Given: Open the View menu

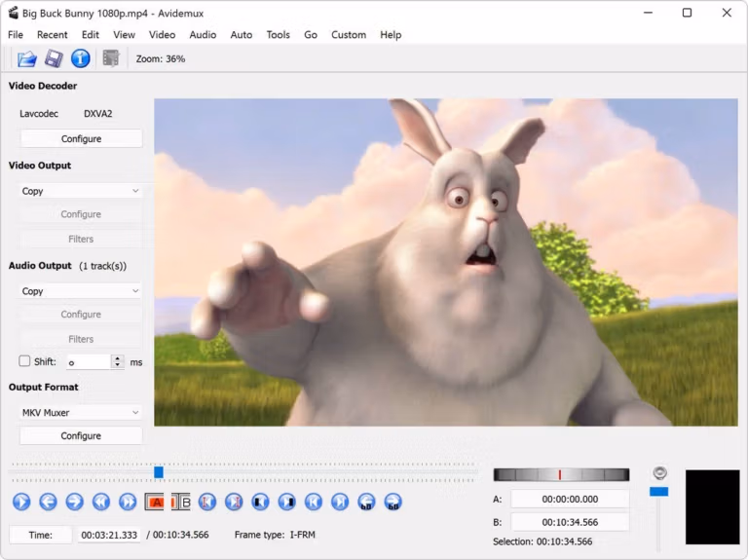Looking at the screenshot, I should point(124,35).
